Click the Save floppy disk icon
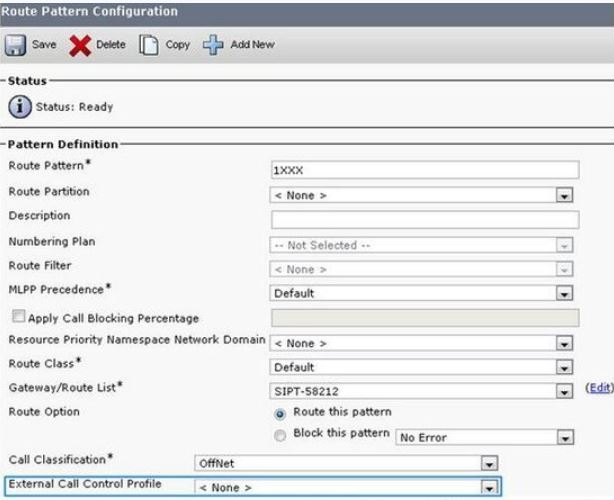Screen dimensions: 614x500 (x=17, y=45)
